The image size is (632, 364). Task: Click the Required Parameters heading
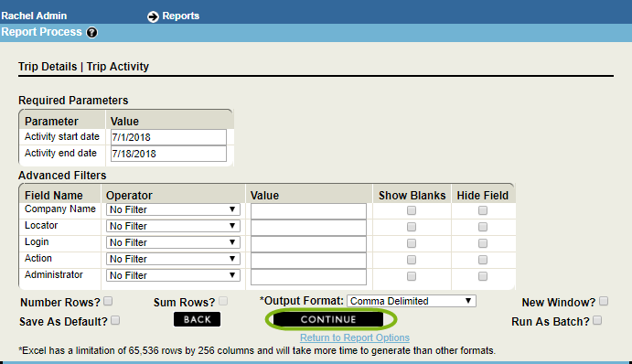tap(73, 101)
